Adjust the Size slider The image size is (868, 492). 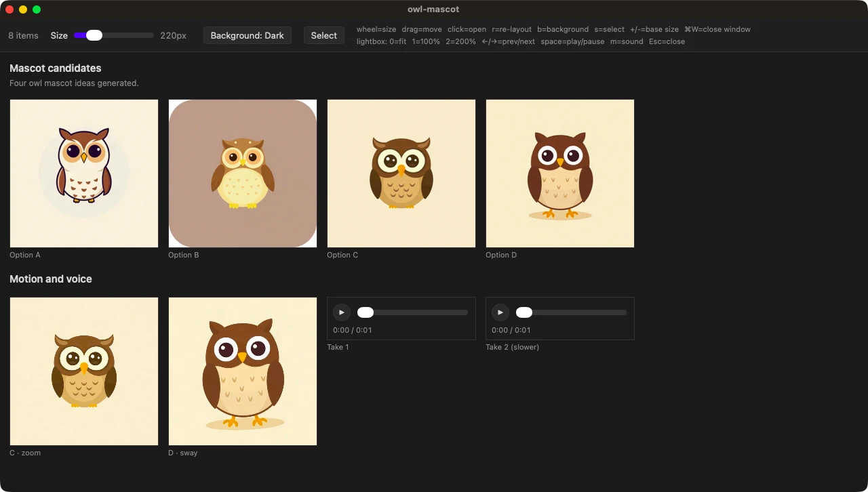click(x=114, y=35)
